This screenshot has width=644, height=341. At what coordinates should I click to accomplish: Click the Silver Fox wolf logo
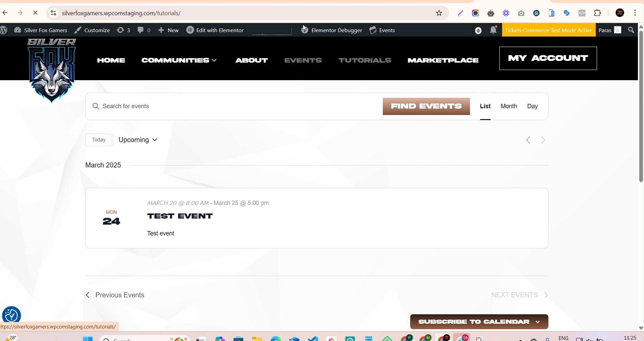(52, 70)
